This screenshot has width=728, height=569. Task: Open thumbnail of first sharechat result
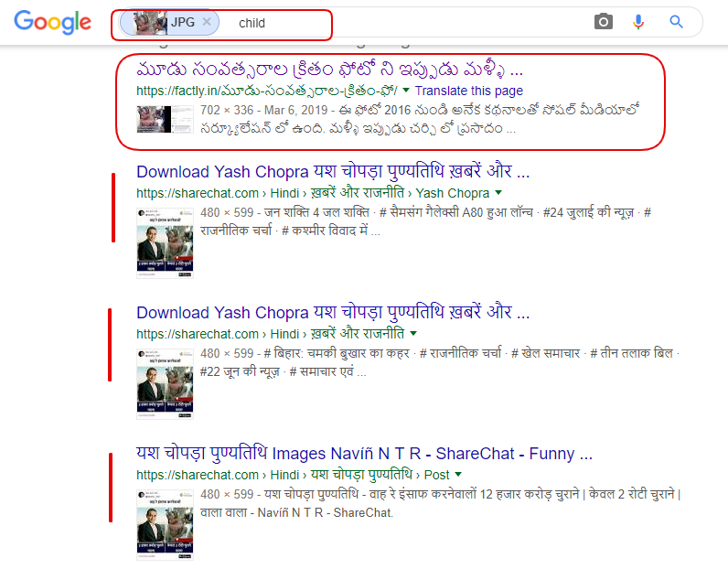(x=165, y=243)
